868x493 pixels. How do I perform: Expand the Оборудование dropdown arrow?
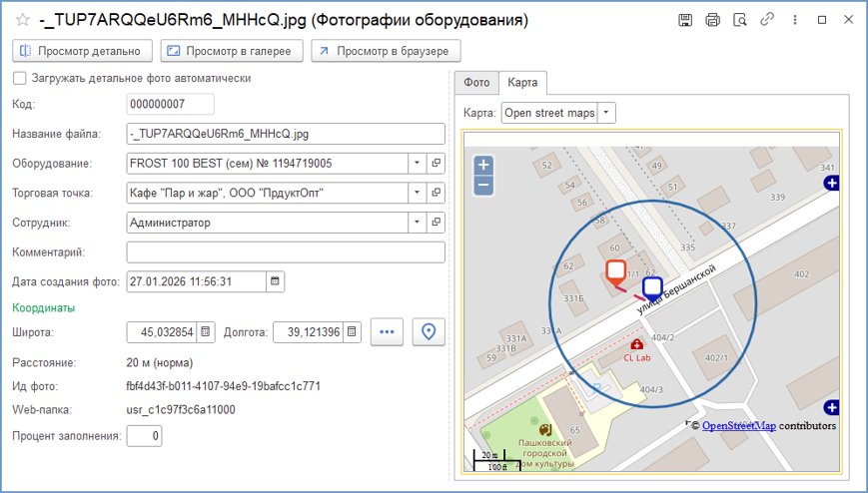click(x=417, y=164)
